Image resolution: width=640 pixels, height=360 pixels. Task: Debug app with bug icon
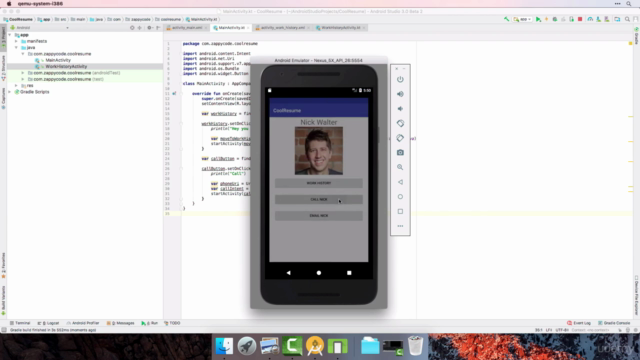[555, 19]
